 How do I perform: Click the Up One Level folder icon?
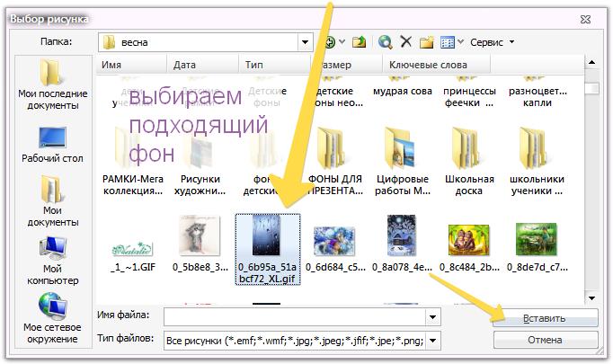pos(359,42)
